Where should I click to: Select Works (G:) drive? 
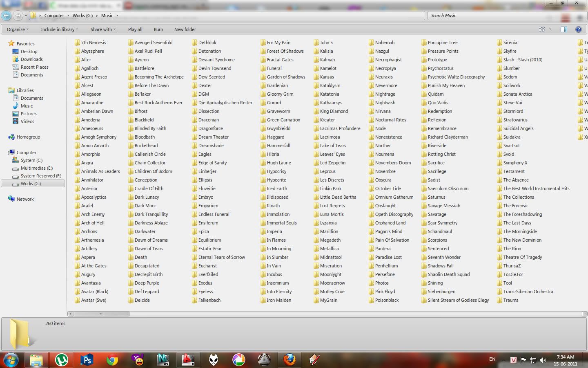click(33, 184)
